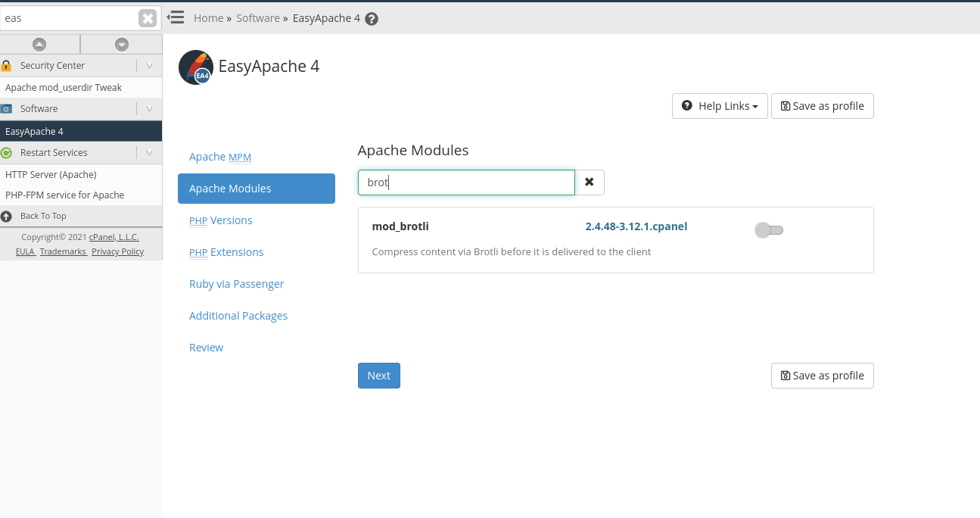The height and width of the screenshot is (518, 980).
Task: Click the top Save as profile button
Action: (x=822, y=106)
